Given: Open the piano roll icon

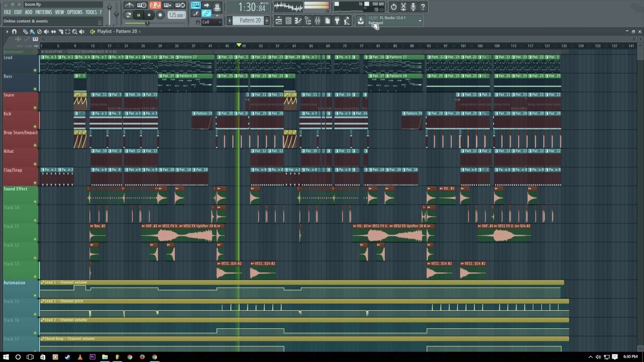Looking at the screenshot, I should tap(298, 20).
